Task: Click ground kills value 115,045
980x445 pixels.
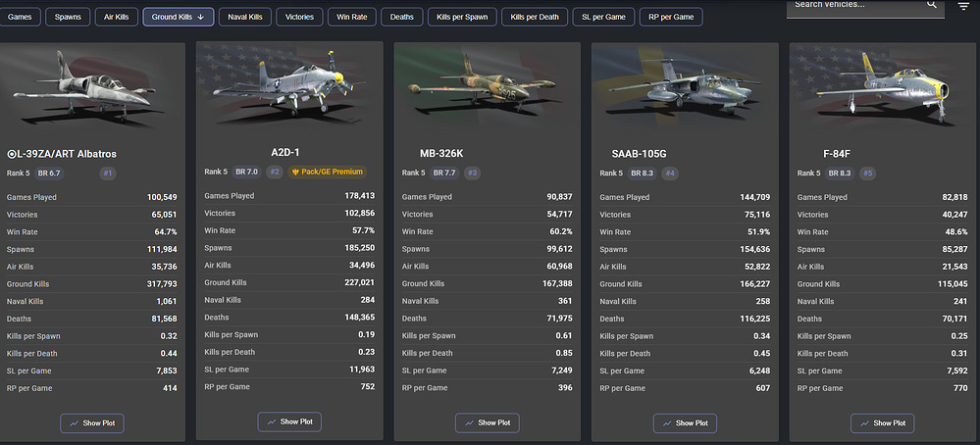Action: (x=953, y=284)
